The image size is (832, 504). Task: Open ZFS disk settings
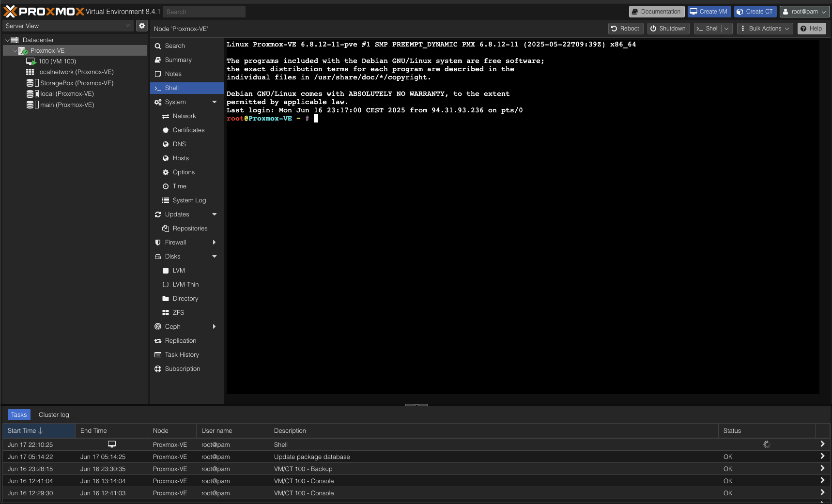pyautogui.click(x=187, y=313)
